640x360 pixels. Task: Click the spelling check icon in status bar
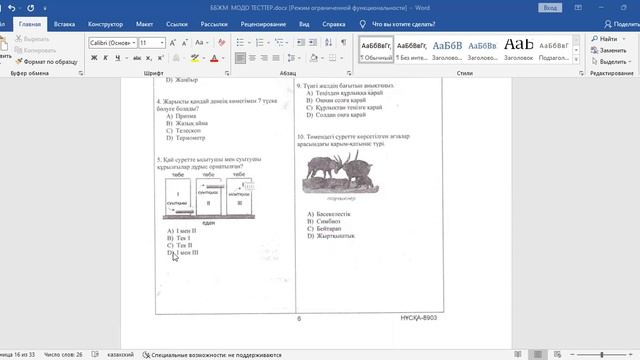click(x=95, y=355)
